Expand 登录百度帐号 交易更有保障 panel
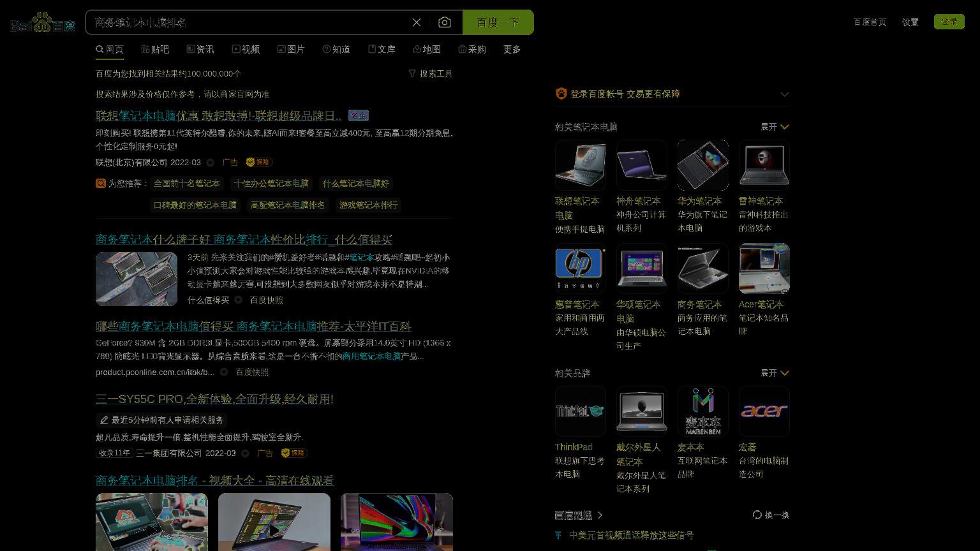The width and height of the screenshot is (980, 551). [x=785, y=94]
